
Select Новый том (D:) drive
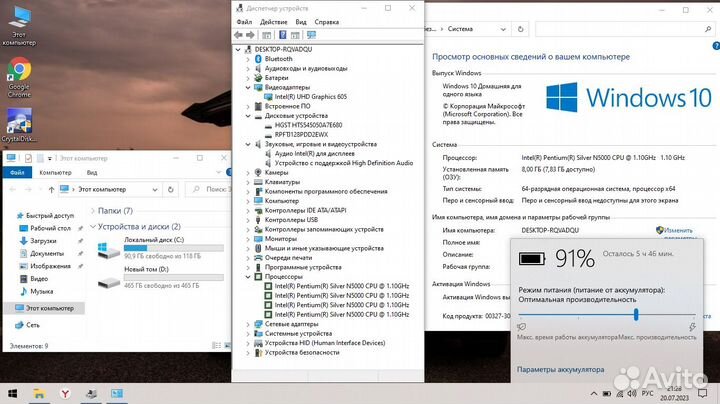pyautogui.click(x=161, y=277)
